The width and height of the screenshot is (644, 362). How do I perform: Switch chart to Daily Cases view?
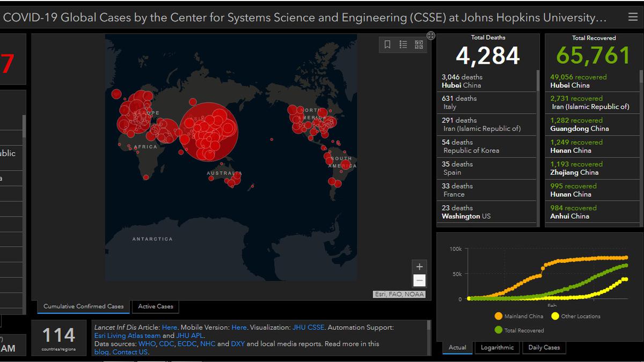[544, 348]
